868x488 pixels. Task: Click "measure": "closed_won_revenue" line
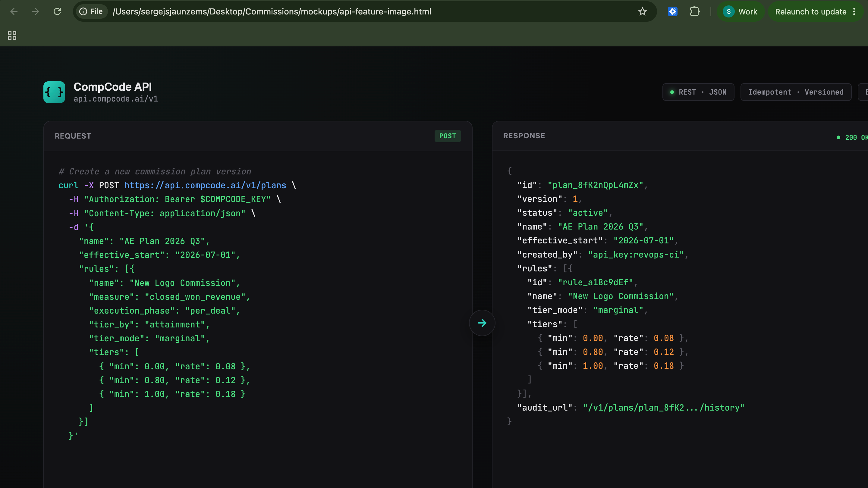click(169, 297)
